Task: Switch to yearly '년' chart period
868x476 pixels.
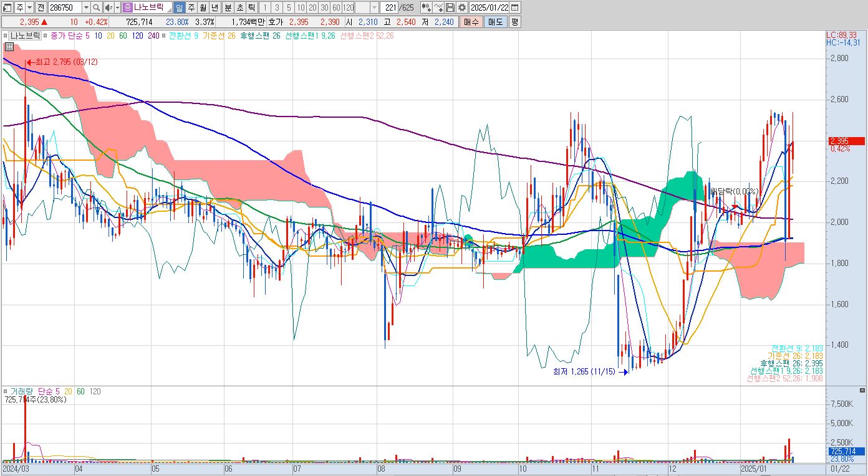Action: pyautogui.click(x=215, y=7)
